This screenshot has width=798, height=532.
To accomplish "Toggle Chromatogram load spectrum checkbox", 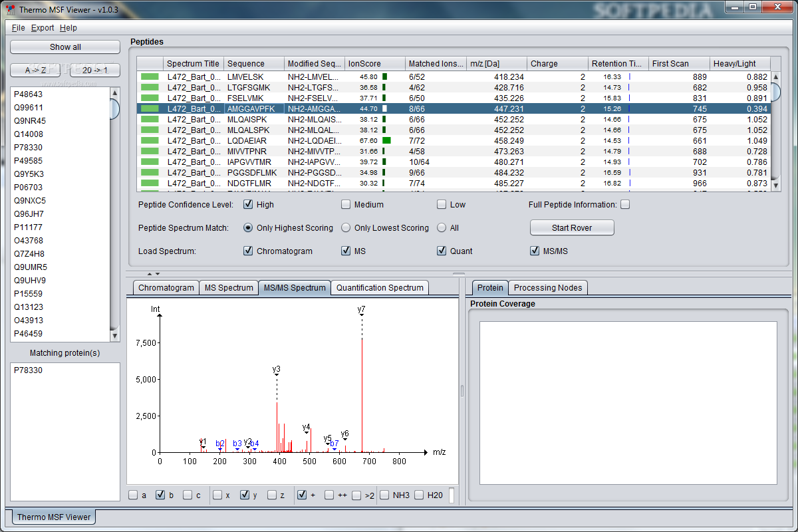I will [248, 251].
